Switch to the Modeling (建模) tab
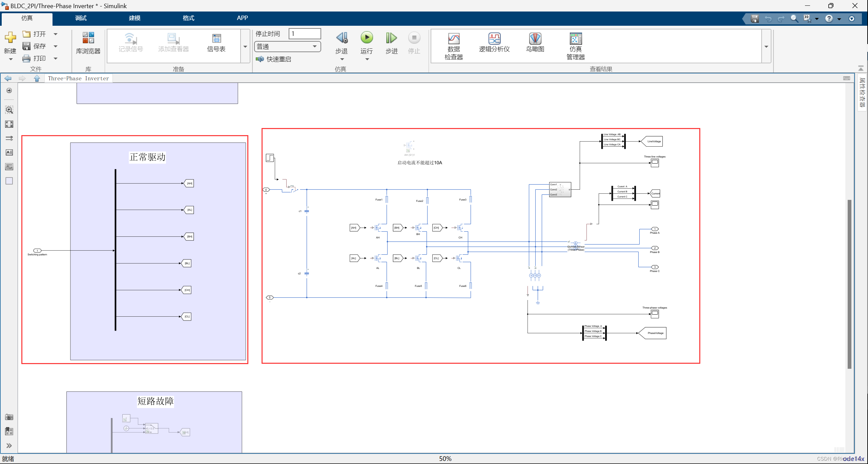This screenshot has width=868, height=464. [x=135, y=18]
